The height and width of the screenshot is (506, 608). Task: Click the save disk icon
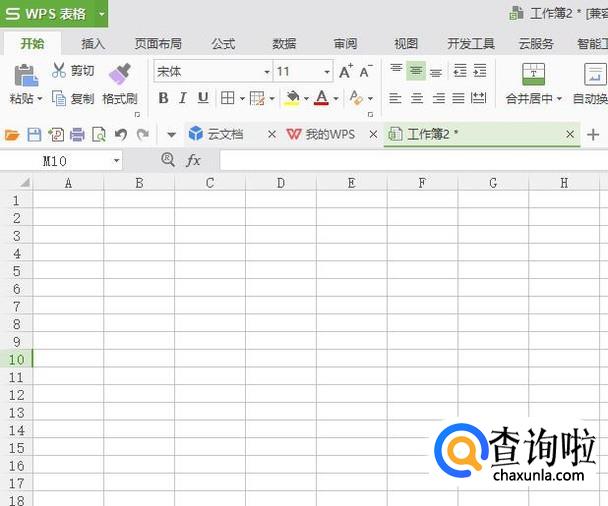pos(34,135)
